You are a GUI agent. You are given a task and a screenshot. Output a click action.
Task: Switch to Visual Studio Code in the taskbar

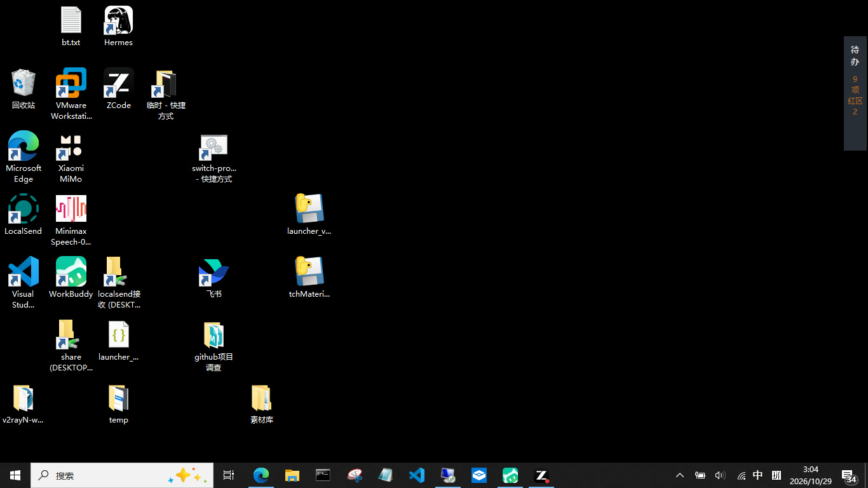[x=417, y=475]
